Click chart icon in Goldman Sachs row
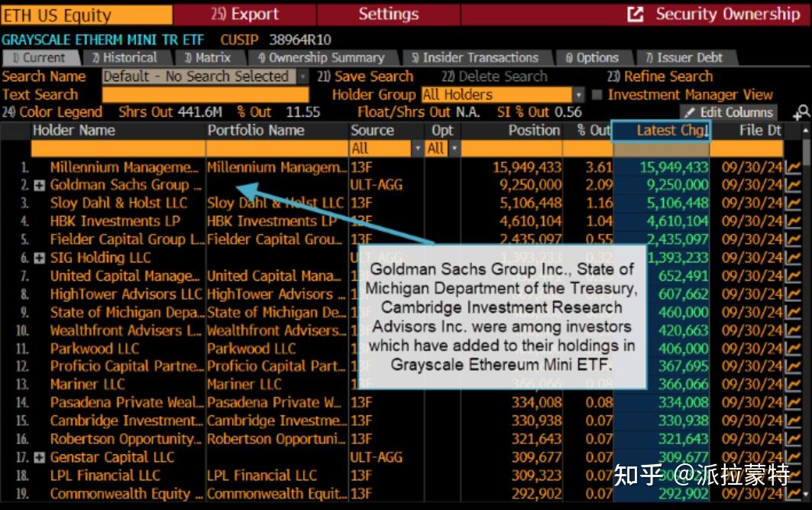The height and width of the screenshot is (510, 812). point(794,185)
